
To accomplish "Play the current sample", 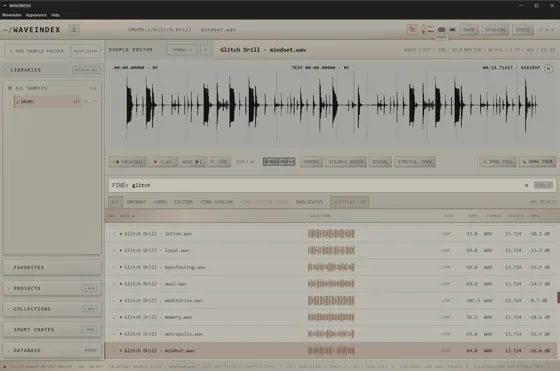I will click(162, 162).
